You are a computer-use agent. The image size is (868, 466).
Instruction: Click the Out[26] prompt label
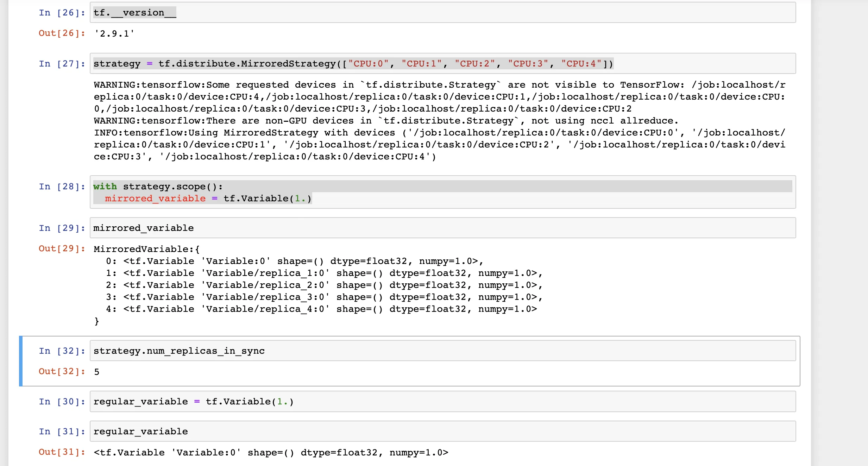pos(62,33)
